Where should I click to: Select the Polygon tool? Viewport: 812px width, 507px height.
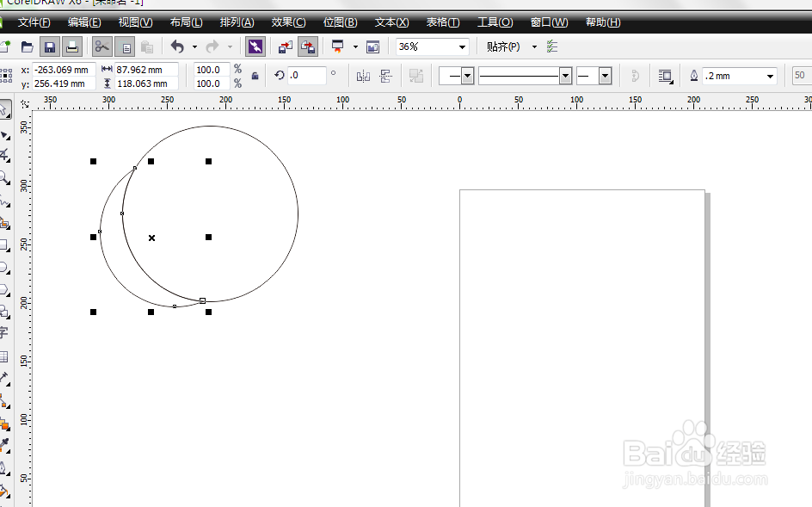coord(4,290)
